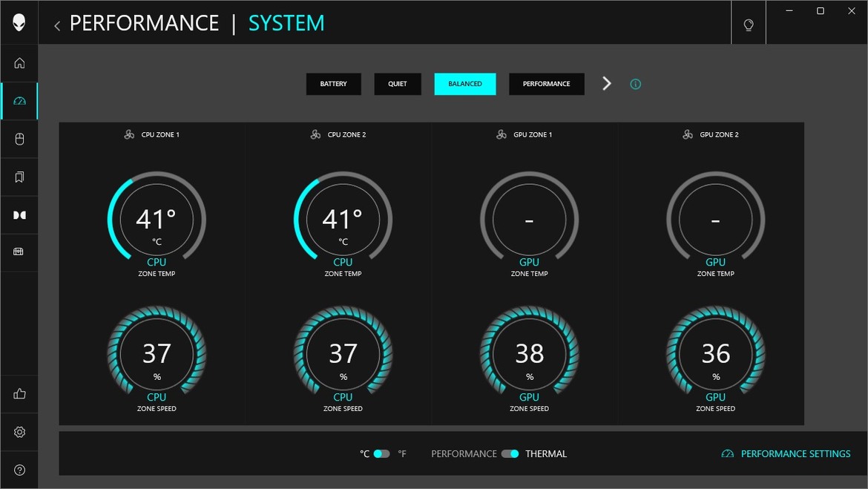The width and height of the screenshot is (868, 489).
Task: Open Performance Settings link
Action: (786, 453)
